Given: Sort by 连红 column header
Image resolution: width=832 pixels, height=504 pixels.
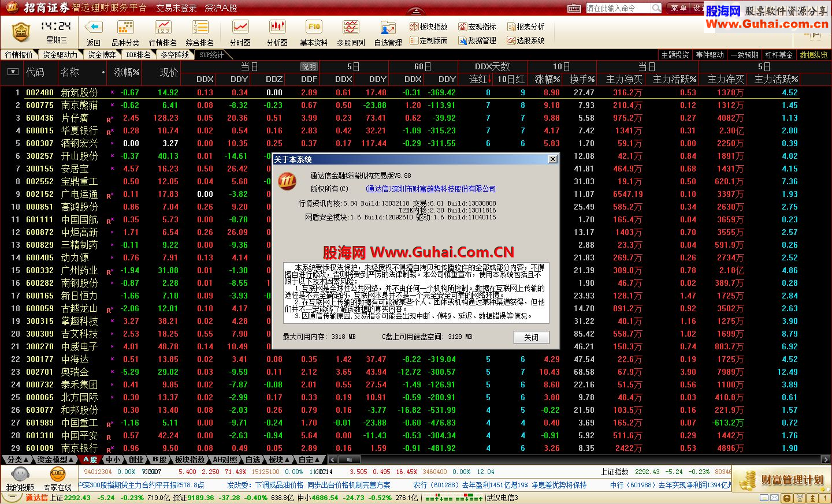Looking at the screenshot, I should click(480, 79).
